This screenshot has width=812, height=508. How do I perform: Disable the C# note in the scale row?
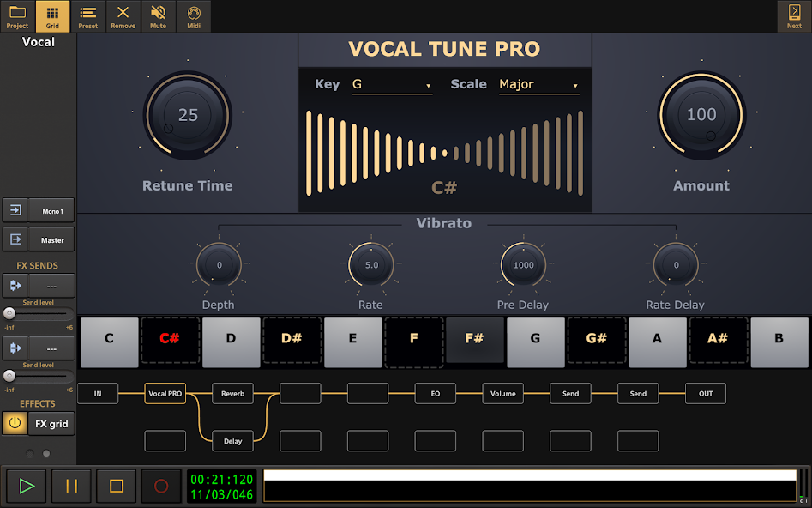[x=170, y=342]
